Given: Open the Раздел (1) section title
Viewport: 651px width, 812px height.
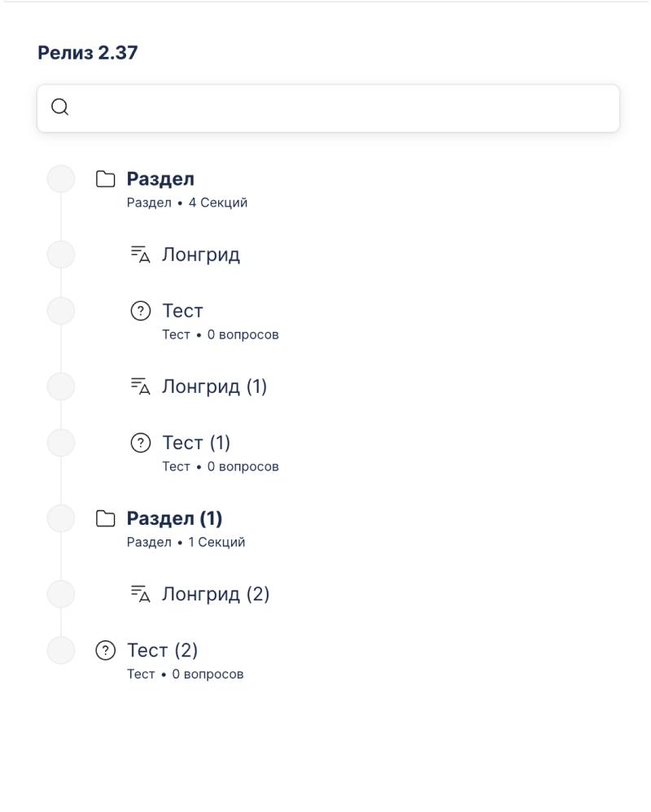Looking at the screenshot, I should (x=174, y=518).
